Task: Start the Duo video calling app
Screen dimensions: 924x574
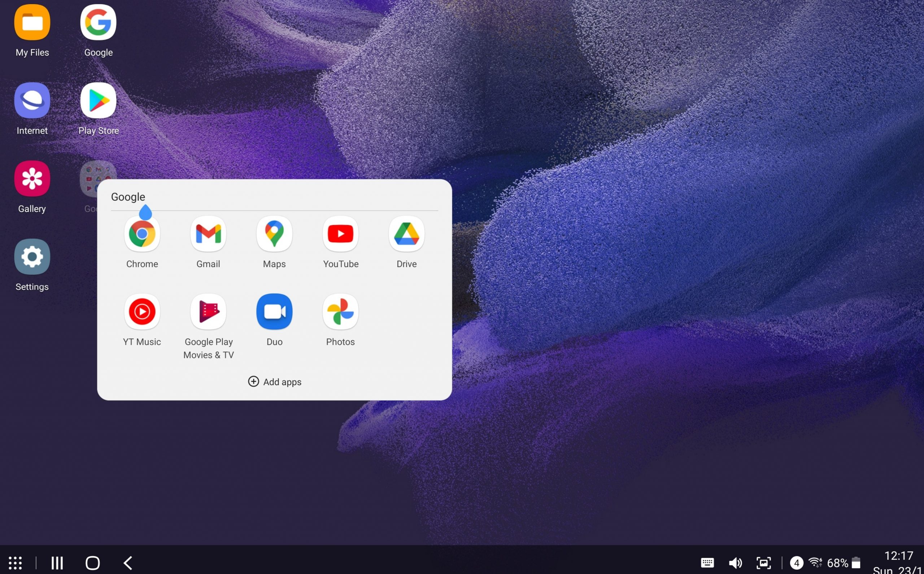Action: 274,312
